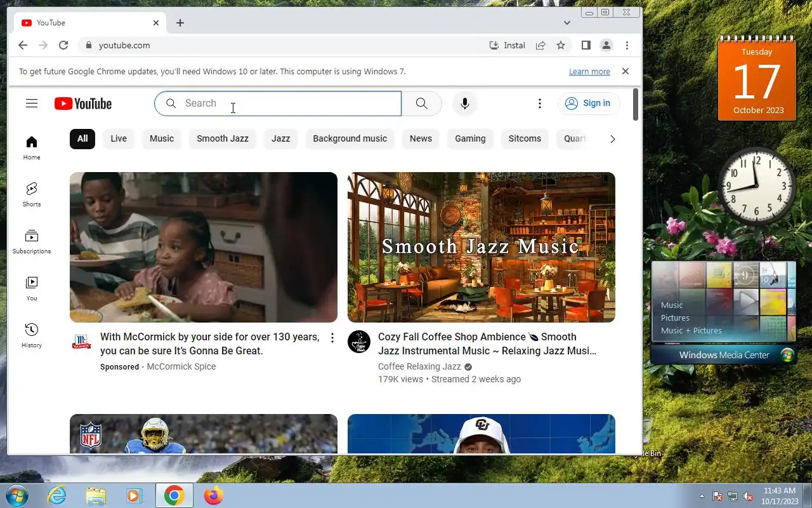Screen dimensions: 812x508
Task: Click the magnifying glass search button
Action: click(421, 104)
